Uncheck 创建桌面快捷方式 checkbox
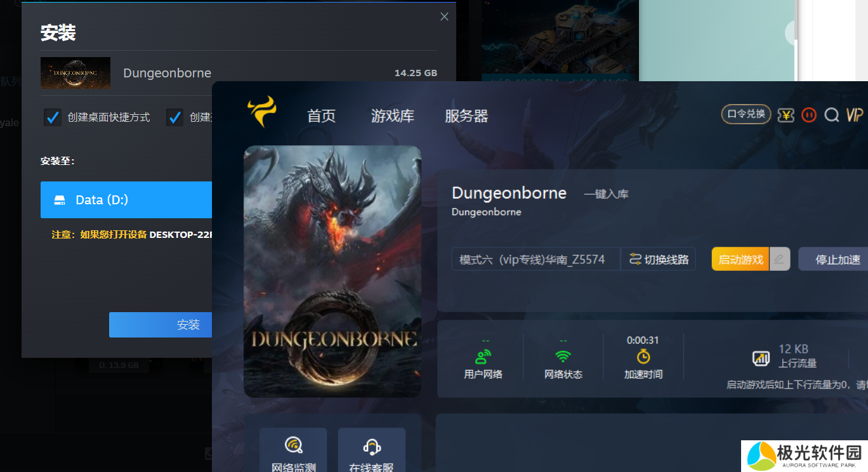 coord(53,117)
